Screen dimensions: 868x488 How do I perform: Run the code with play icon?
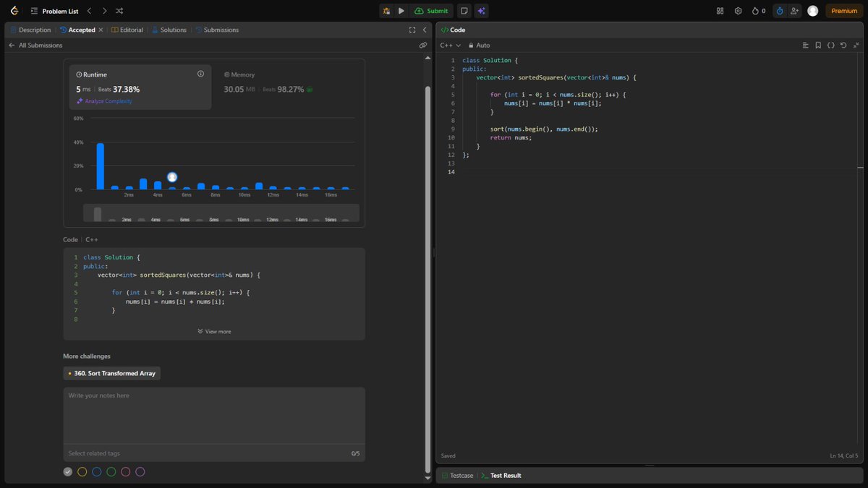pyautogui.click(x=401, y=11)
